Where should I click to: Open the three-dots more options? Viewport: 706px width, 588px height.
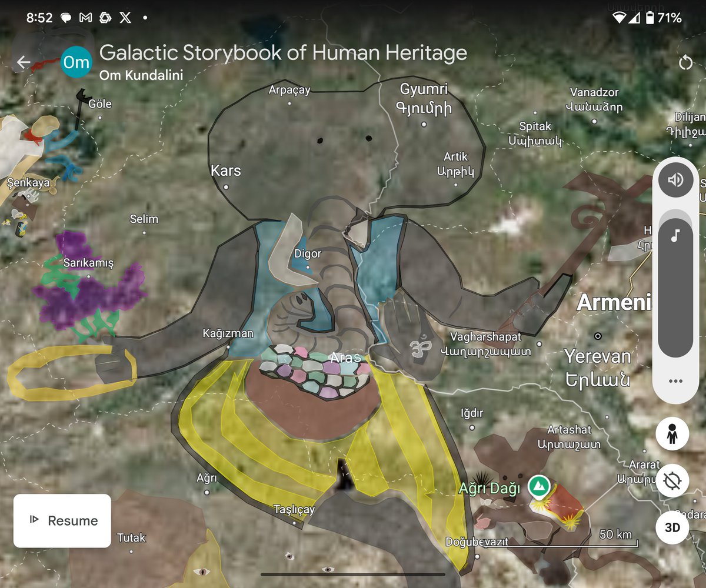coord(675,381)
